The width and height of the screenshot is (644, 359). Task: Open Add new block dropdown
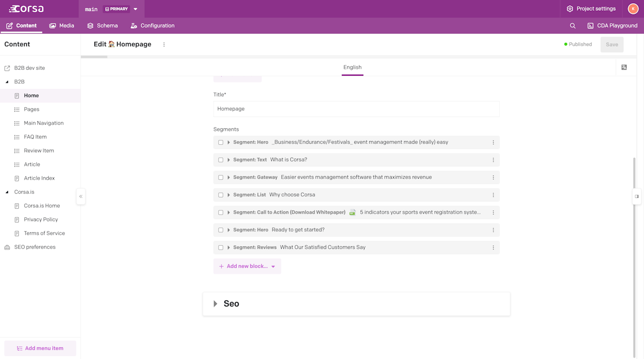tap(247, 266)
